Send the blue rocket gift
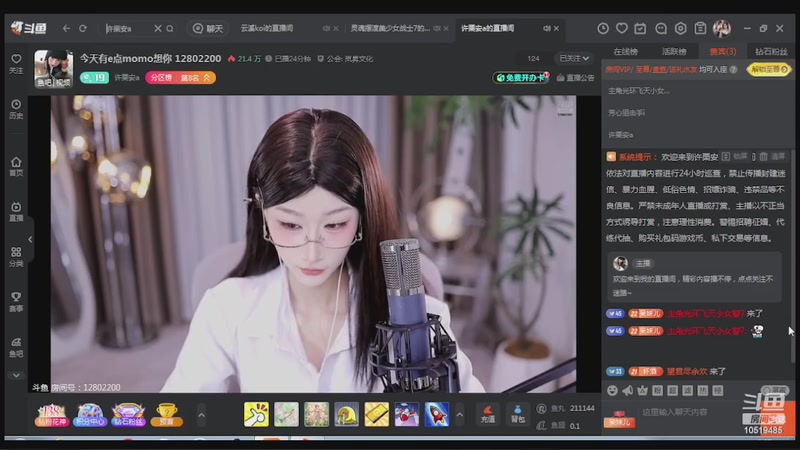This screenshot has width=800, height=450. tap(437, 414)
